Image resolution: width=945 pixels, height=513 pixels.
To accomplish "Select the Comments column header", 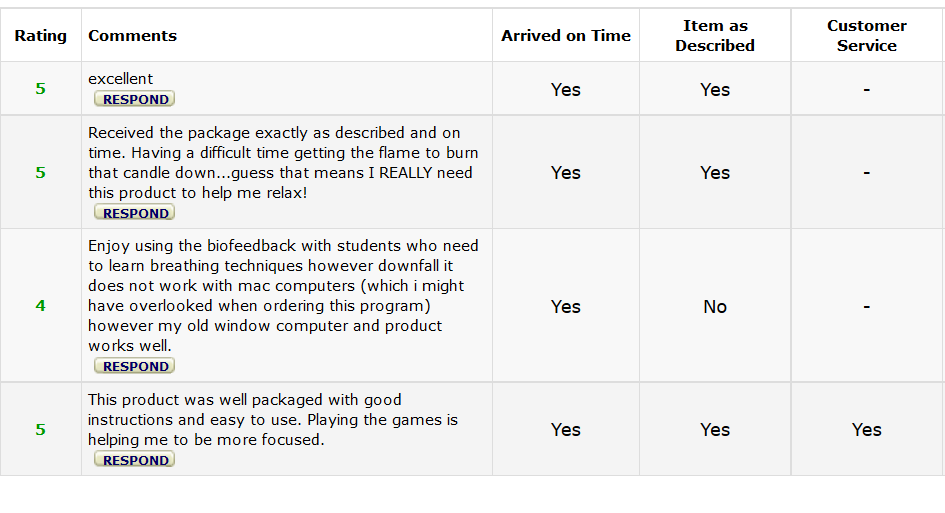I will [x=132, y=36].
